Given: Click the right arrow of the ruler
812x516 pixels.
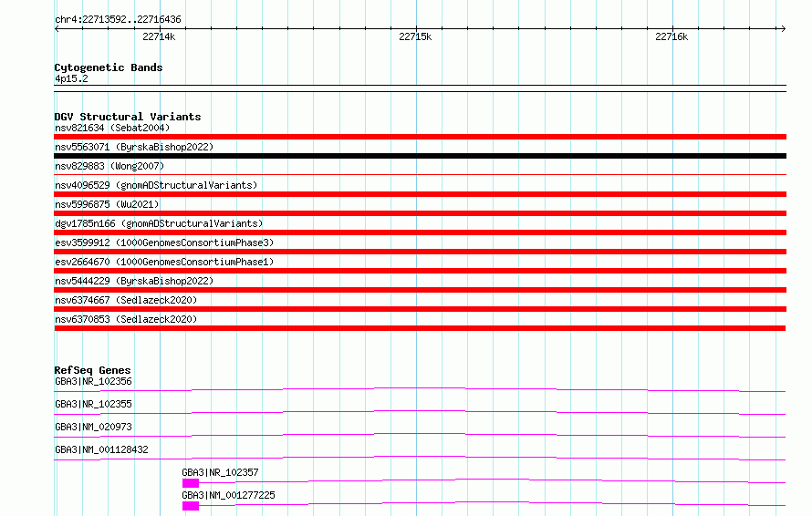Looking at the screenshot, I should tap(783, 28).
